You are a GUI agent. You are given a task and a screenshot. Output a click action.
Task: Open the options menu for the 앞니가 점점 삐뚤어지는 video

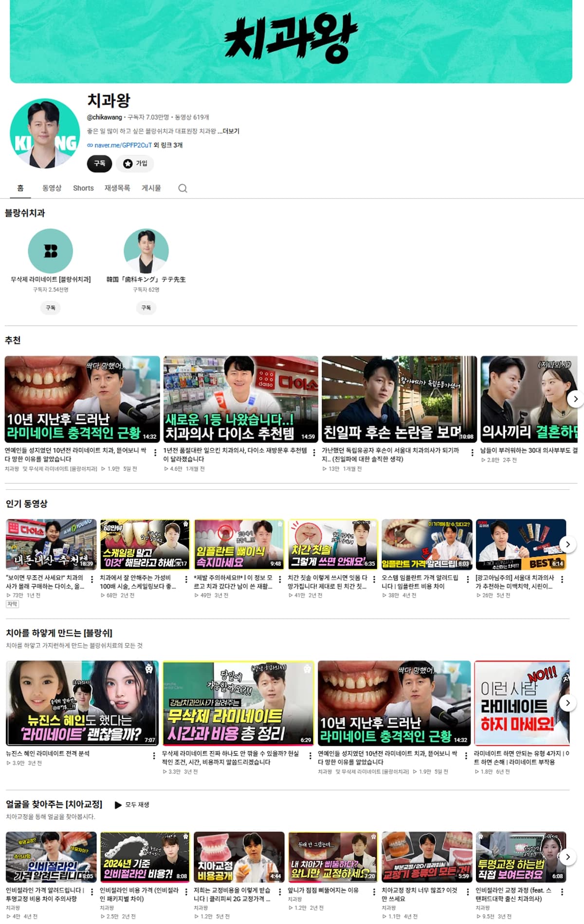click(374, 892)
